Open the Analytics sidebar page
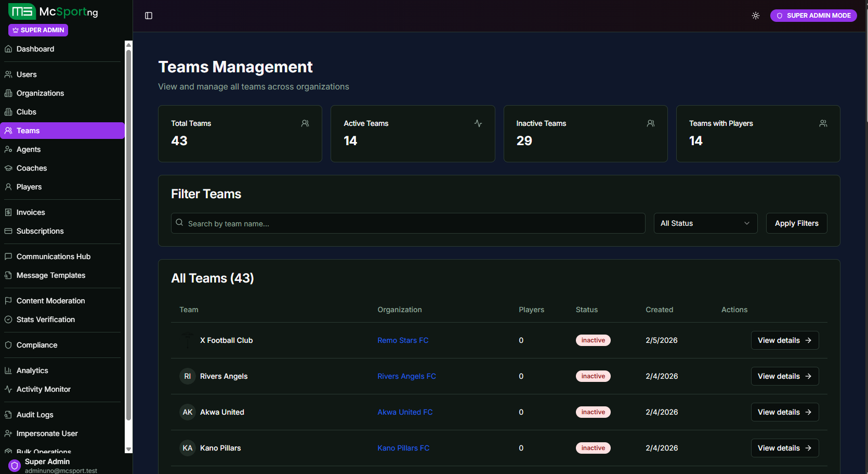Screen dimensions: 868x474 [x=32, y=370]
